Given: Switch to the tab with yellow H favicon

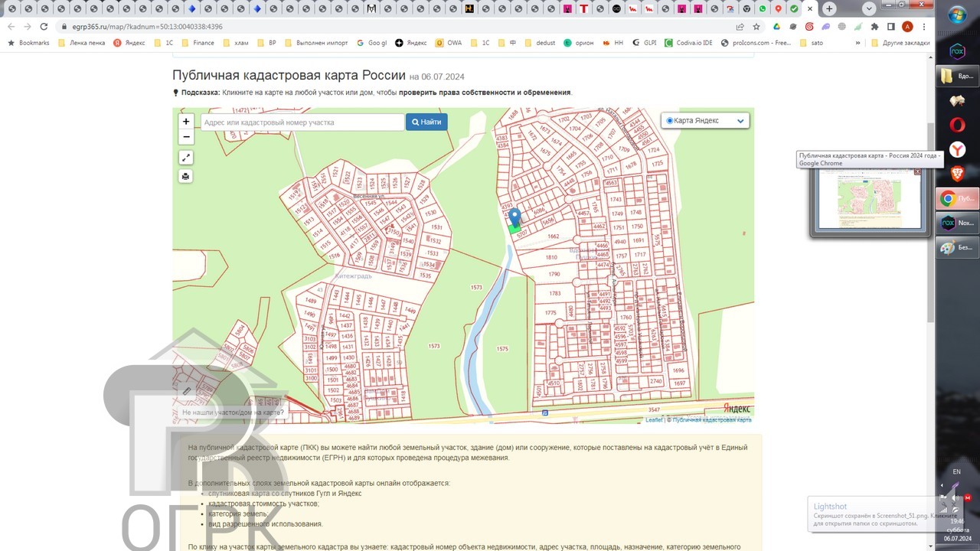Looking at the screenshot, I should 469,8.
